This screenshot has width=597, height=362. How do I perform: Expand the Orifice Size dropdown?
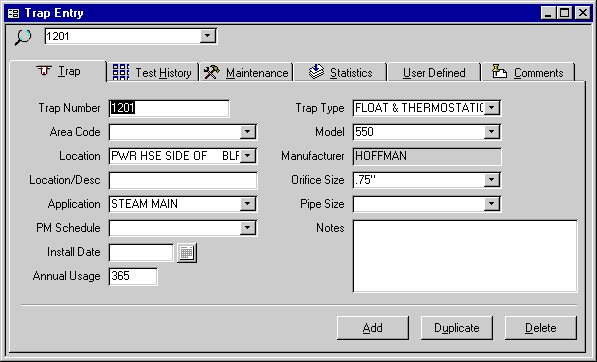tap(492, 180)
